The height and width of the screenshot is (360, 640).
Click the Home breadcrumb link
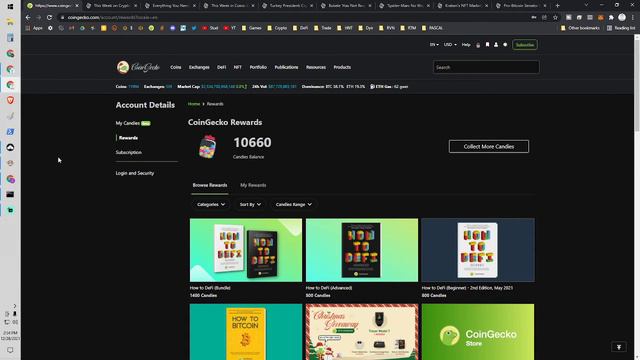point(193,104)
